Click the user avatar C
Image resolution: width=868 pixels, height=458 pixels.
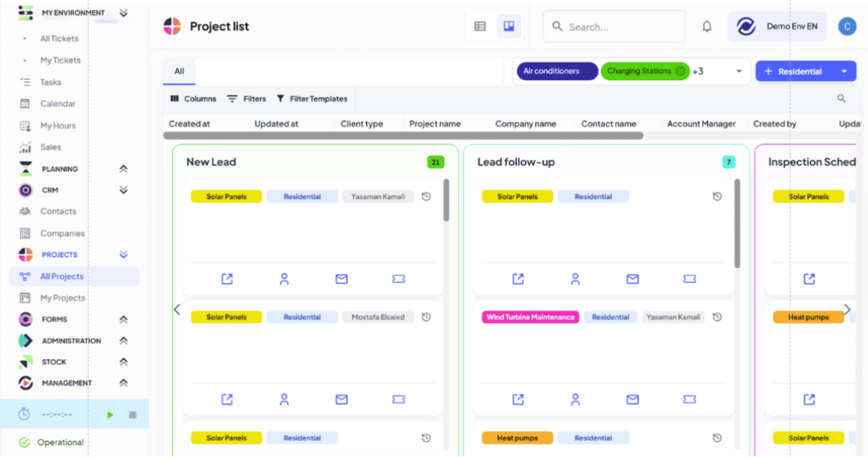(x=847, y=27)
